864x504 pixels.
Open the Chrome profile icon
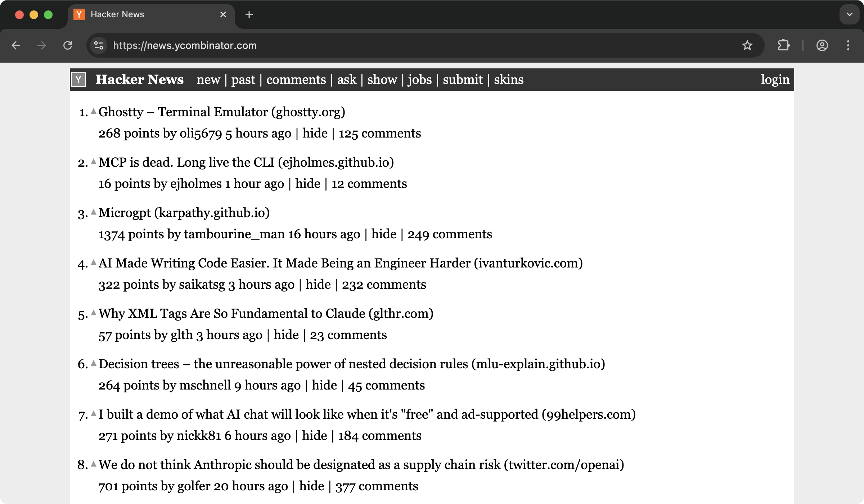(x=822, y=45)
